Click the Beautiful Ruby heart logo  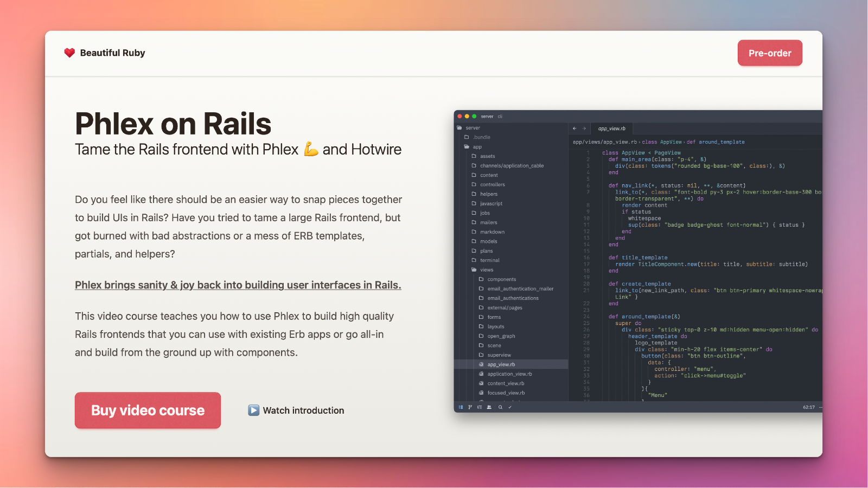click(69, 53)
